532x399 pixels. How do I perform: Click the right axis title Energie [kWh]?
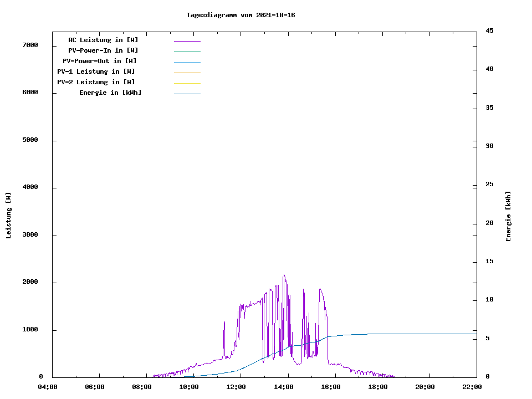coord(509,216)
